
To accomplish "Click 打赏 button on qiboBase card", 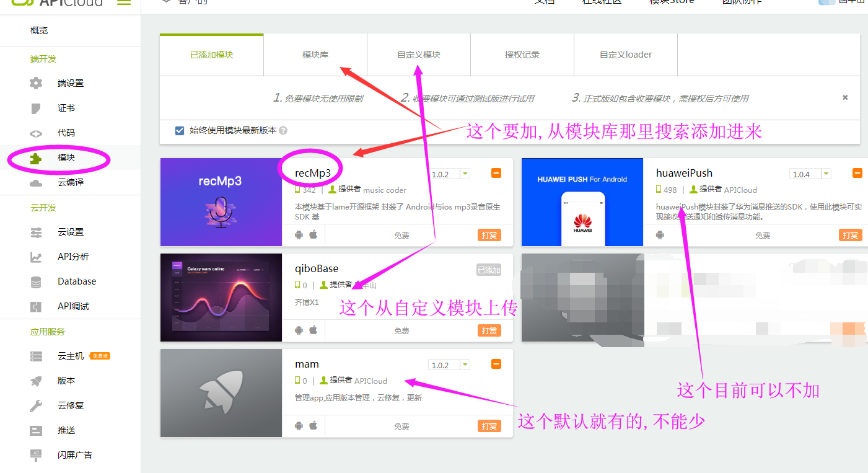I will [489, 331].
